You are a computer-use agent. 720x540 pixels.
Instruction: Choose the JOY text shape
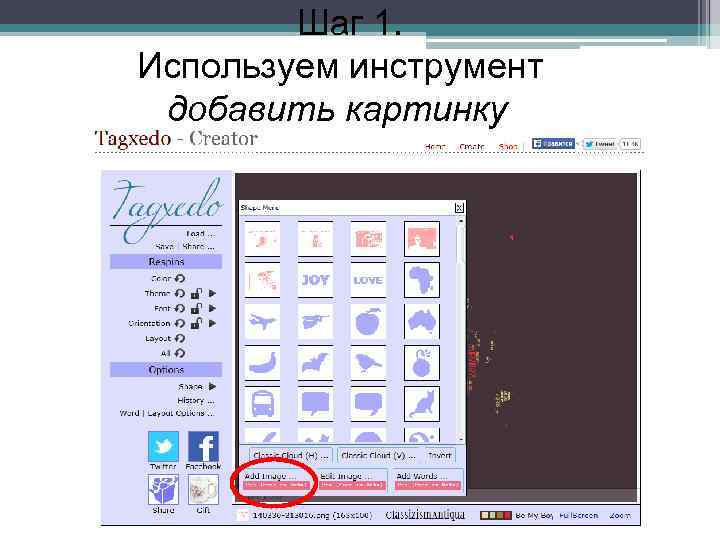tap(315, 280)
